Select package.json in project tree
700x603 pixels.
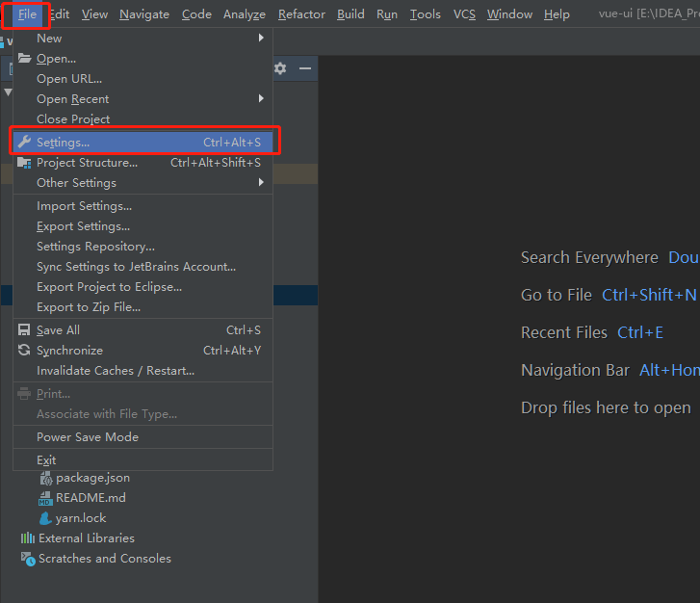92,478
